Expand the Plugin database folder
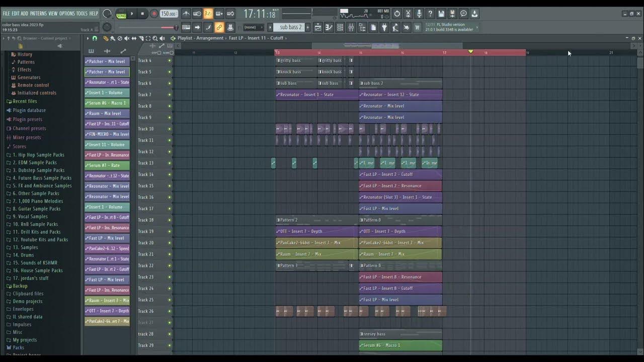644x362 pixels. click(x=26, y=110)
